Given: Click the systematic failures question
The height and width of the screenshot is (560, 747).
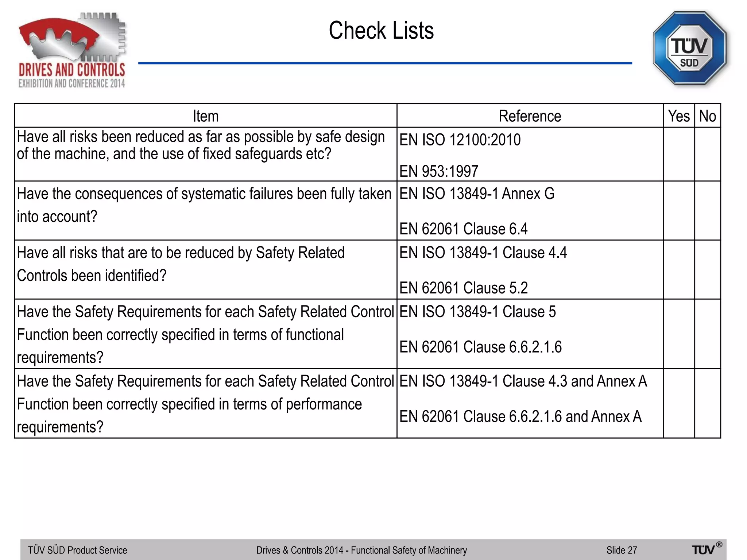Looking at the screenshot, I should 204,205.
